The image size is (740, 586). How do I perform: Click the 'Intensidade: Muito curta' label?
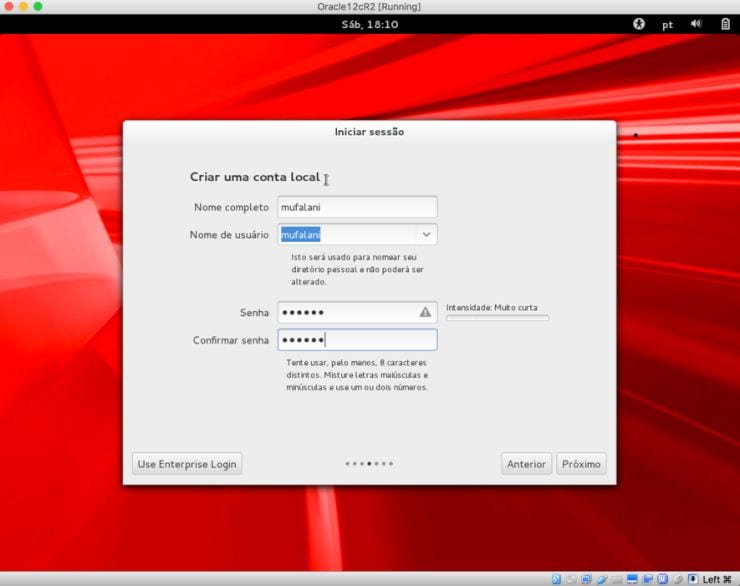click(x=492, y=308)
